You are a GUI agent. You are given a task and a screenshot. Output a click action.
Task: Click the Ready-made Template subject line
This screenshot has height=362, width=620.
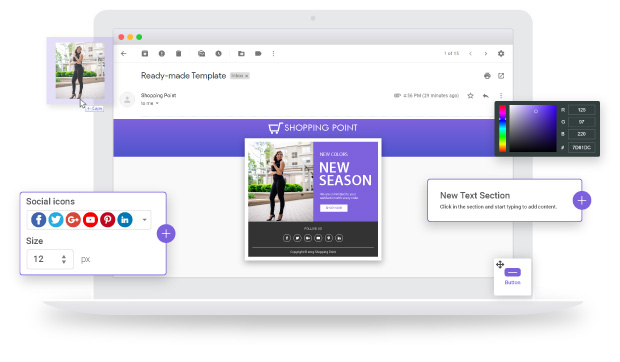(x=183, y=75)
